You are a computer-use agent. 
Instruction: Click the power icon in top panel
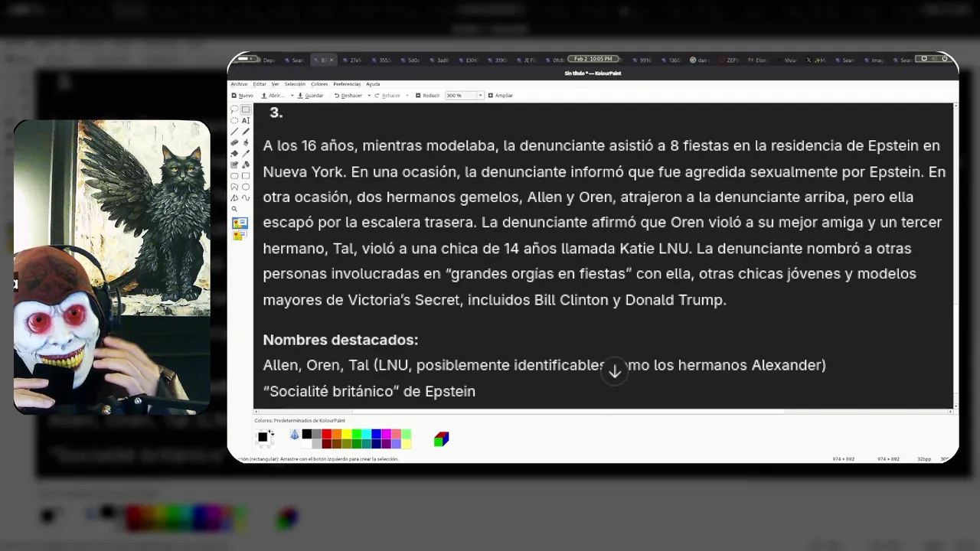pyautogui.click(x=944, y=58)
